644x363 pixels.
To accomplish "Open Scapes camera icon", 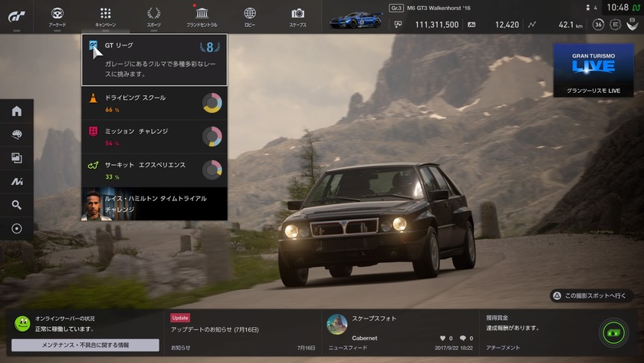I will [x=297, y=16].
